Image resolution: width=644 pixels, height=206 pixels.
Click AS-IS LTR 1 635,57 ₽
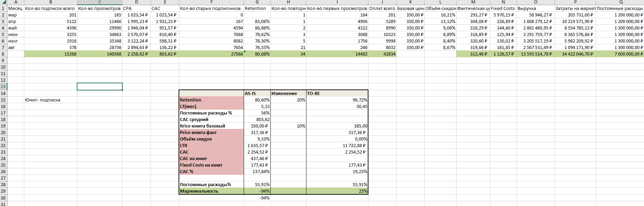(257, 145)
